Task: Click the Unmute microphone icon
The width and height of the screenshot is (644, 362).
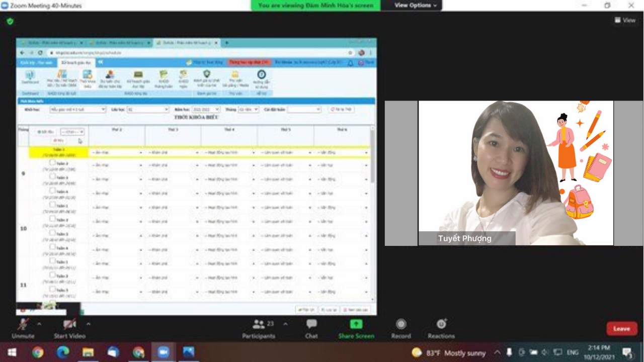Action: [x=23, y=325]
